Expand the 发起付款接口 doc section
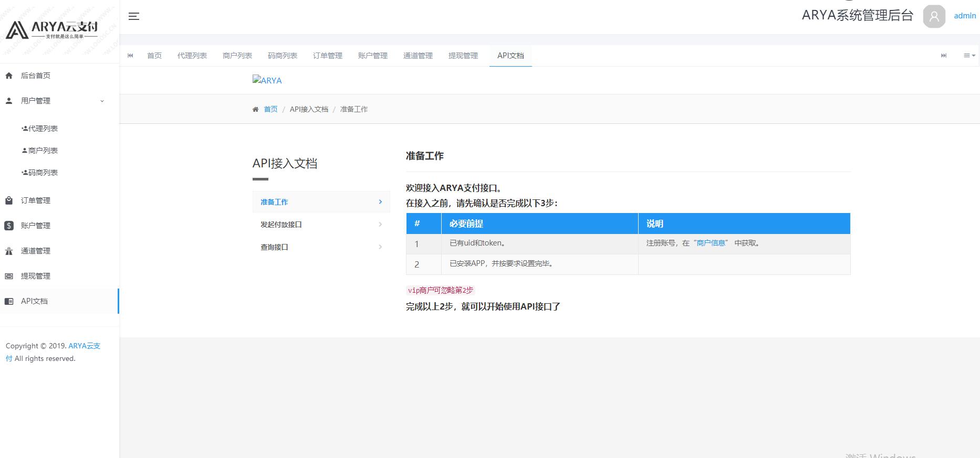 click(x=321, y=225)
